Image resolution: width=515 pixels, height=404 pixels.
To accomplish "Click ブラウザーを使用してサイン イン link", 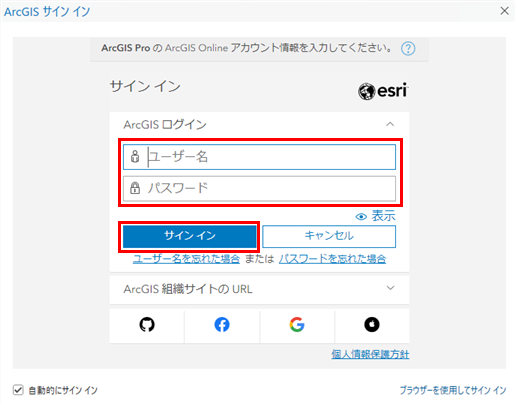I will [x=453, y=390].
